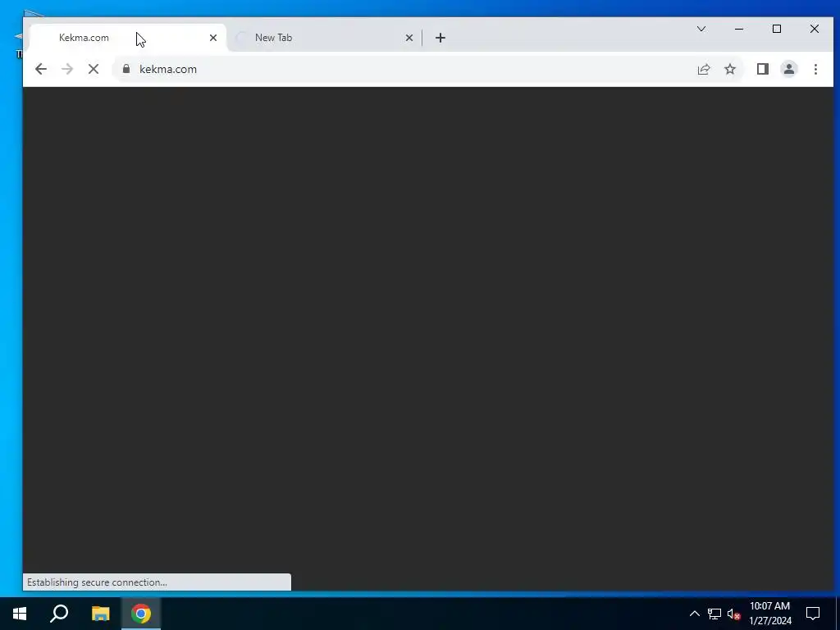Viewport: 840px width, 630px height.
Task: Stop loading the kekma.com page
Action: coord(94,69)
